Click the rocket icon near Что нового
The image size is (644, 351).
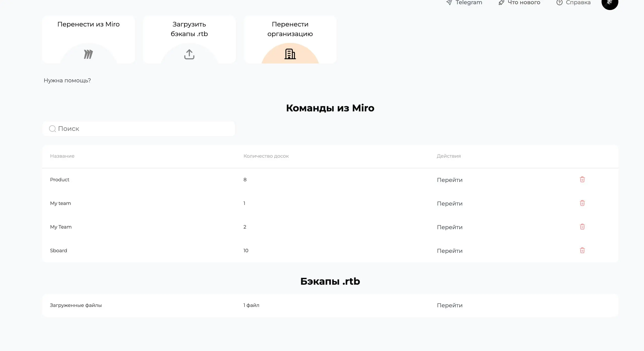[501, 3]
